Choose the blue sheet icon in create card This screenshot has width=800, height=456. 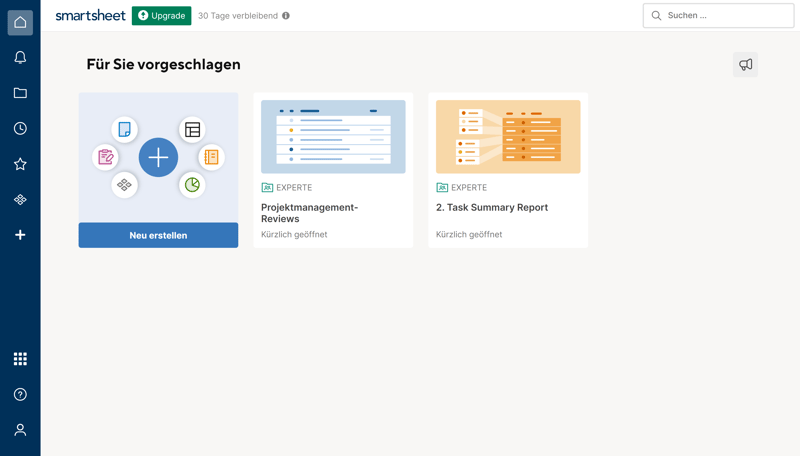(124, 130)
